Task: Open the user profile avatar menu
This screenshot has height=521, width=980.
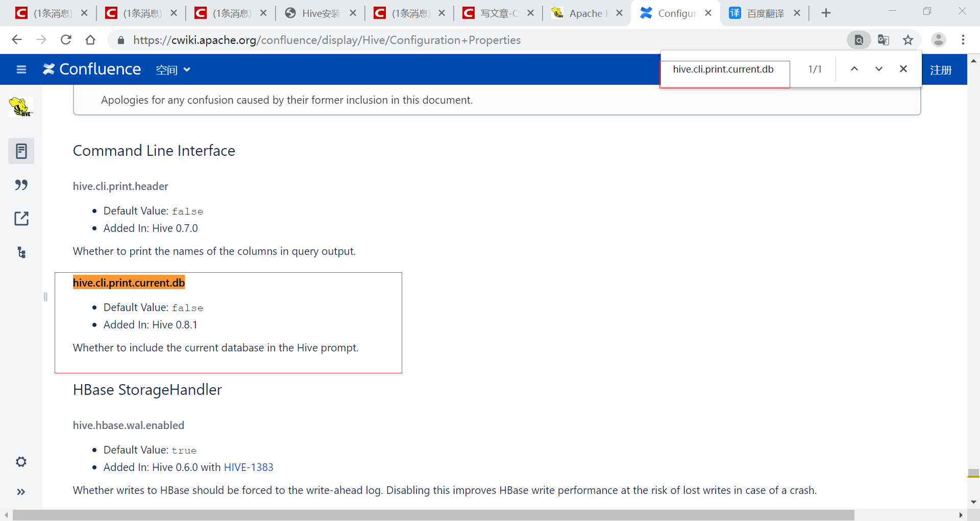Action: click(939, 40)
